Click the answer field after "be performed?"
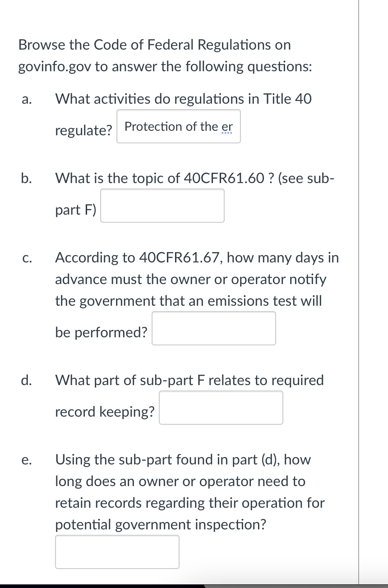Viewport: 388px width, 588px height. click(x=213, y=328)
